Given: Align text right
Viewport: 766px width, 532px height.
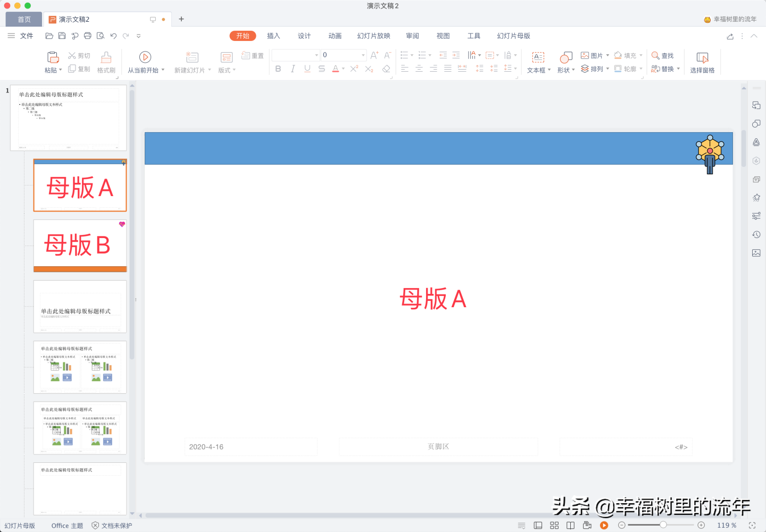Looking at the screenshot, I should (434, 69).
